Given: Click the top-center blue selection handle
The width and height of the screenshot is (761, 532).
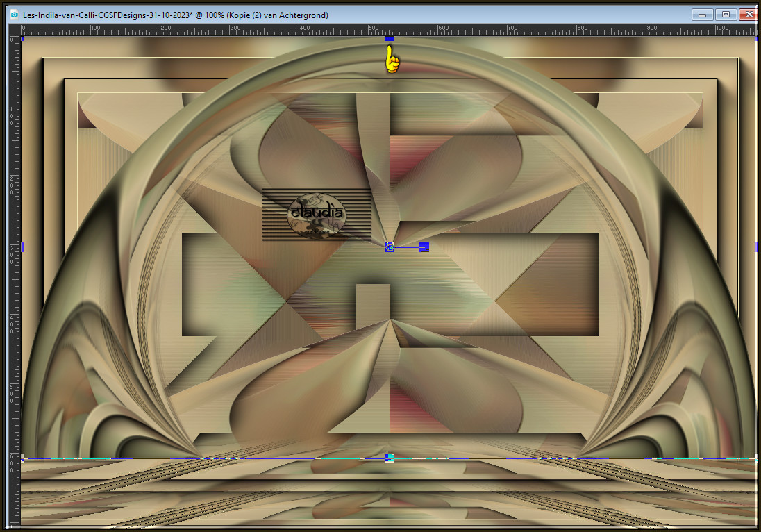Looking at the screenshot, I should [x=390, y=38].
